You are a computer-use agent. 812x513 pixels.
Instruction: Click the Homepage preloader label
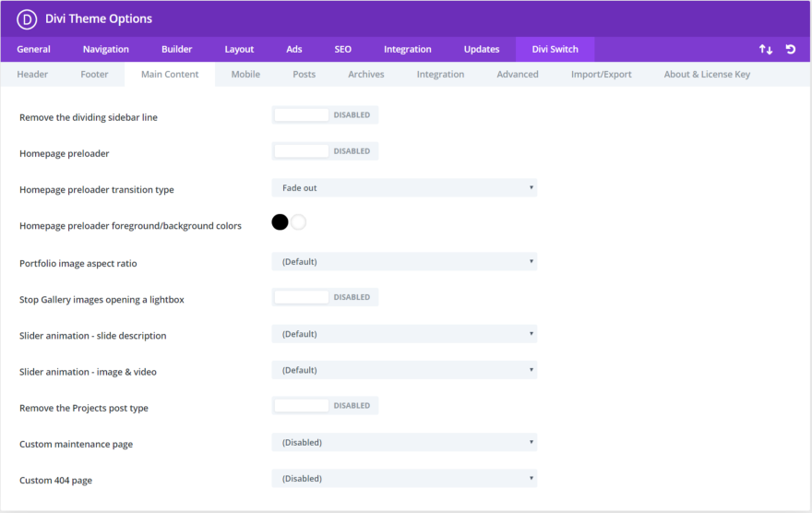coord(65,154)
